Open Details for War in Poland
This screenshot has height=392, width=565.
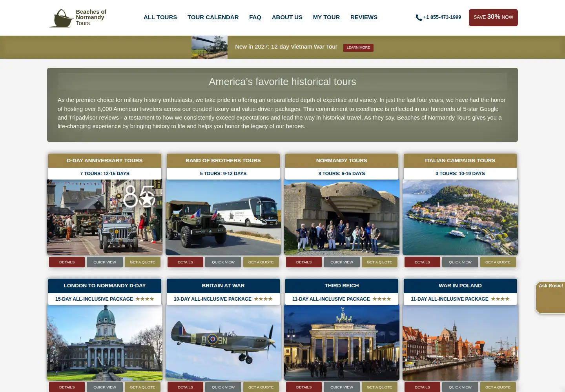tap(422, 387)
